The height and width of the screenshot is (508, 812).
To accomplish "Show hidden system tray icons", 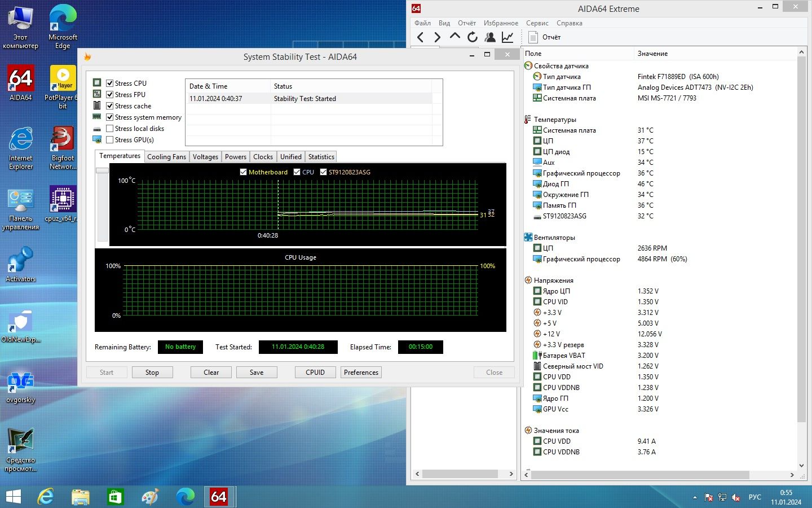I will tap(695, 497).
